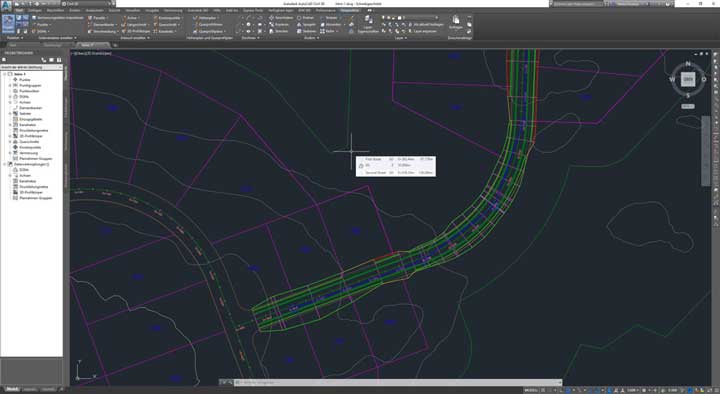The height and width of the screenshot is (394, 720).
Task: Select the Verschieben (move) tool
Action: coord(281,18)
